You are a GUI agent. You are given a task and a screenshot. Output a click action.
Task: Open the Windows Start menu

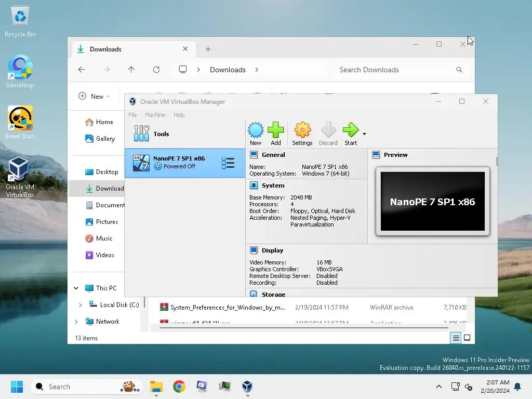click(17, 387)
